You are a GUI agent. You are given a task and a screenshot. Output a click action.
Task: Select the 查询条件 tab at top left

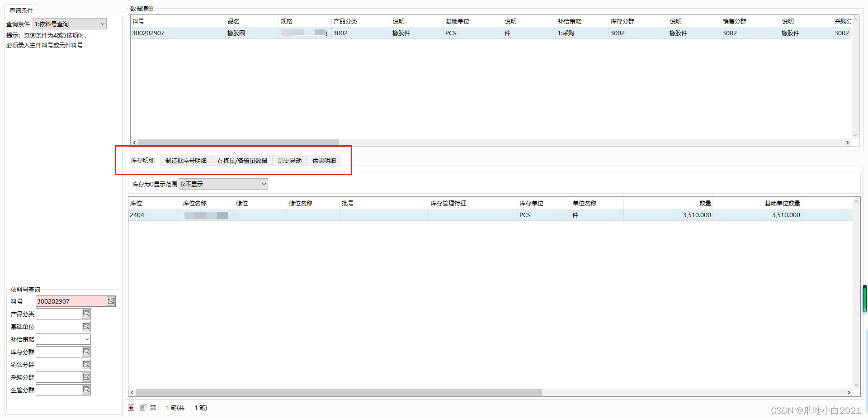pyautogui.click(x=21, y=10)
